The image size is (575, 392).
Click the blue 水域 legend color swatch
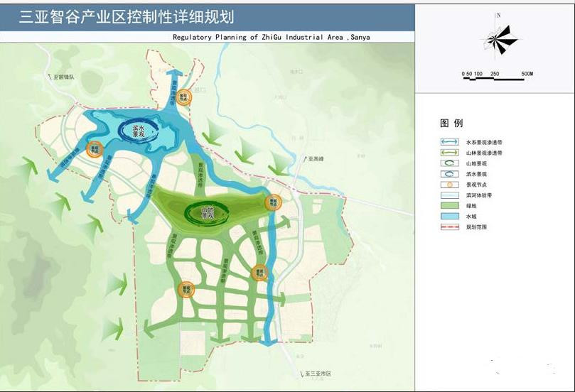click(x=451, y=217)
